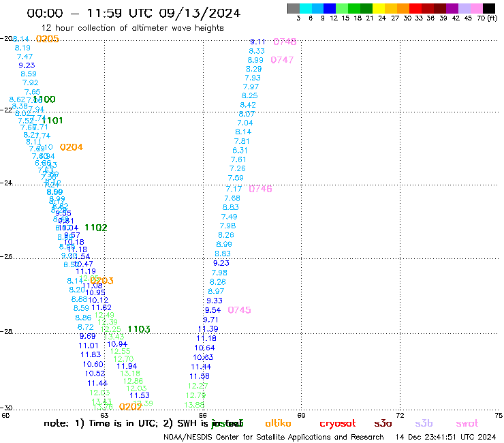Click the cryosat satellite legend label

tap(338, 423)
